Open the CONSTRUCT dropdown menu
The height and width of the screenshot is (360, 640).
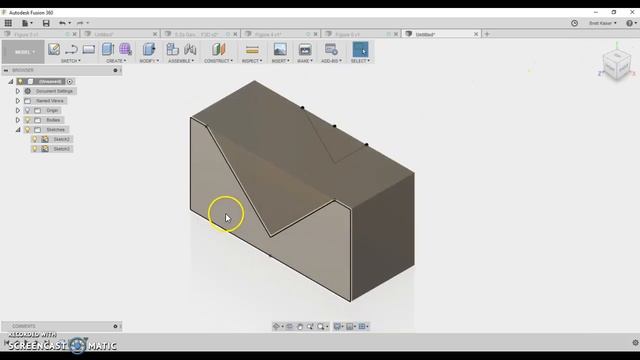[x=218, y=61]
